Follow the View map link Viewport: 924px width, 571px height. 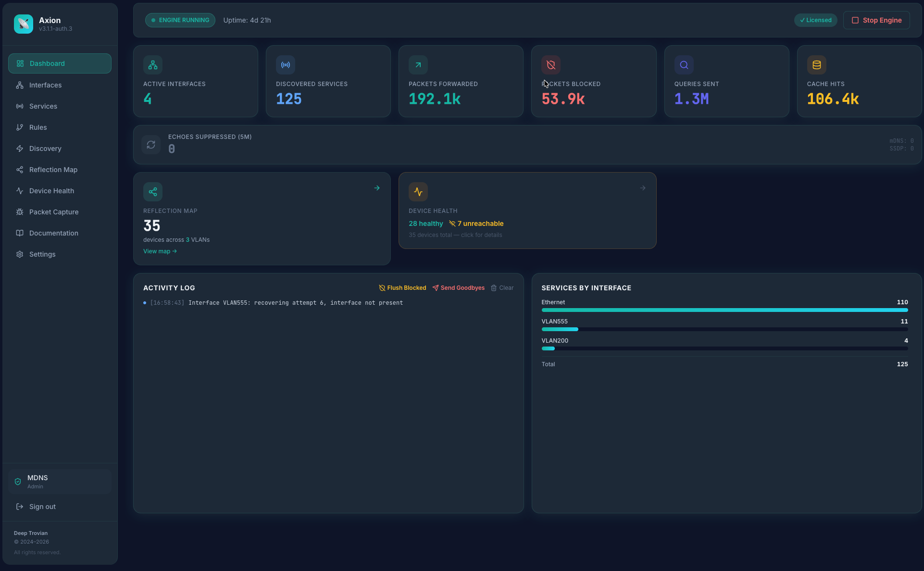coord(160,251)
